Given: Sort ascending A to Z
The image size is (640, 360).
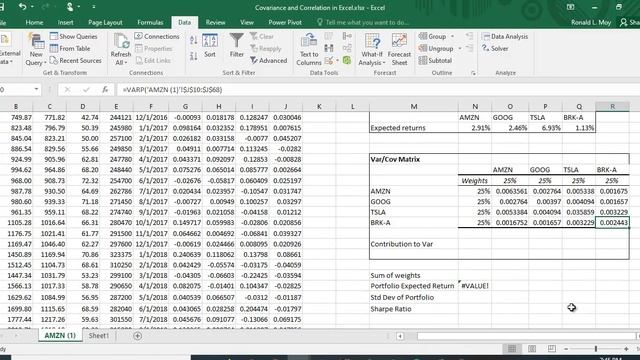Looking at the screenshot, I should pos(193,40).
